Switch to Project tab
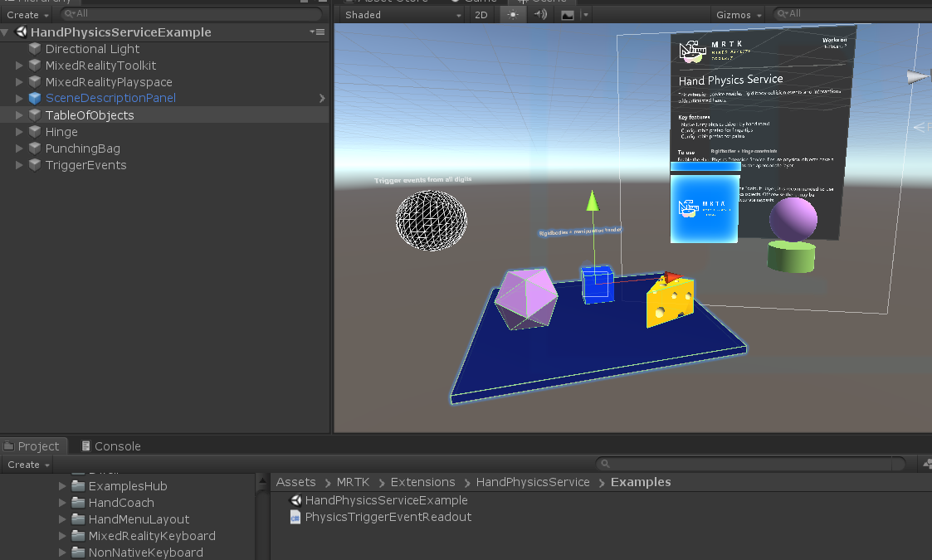This screenshot has width=932, height=560. click(32, 446)
